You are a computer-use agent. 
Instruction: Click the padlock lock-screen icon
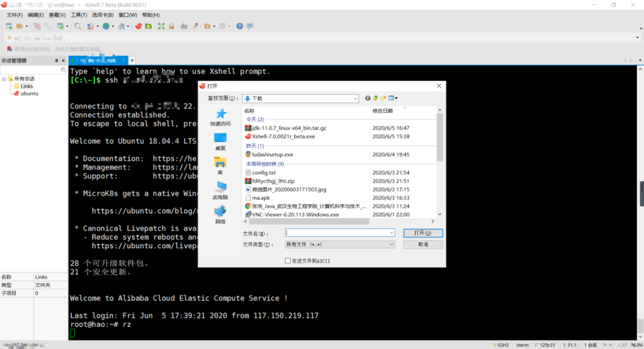pyautogui.click(x=171, y=26)
